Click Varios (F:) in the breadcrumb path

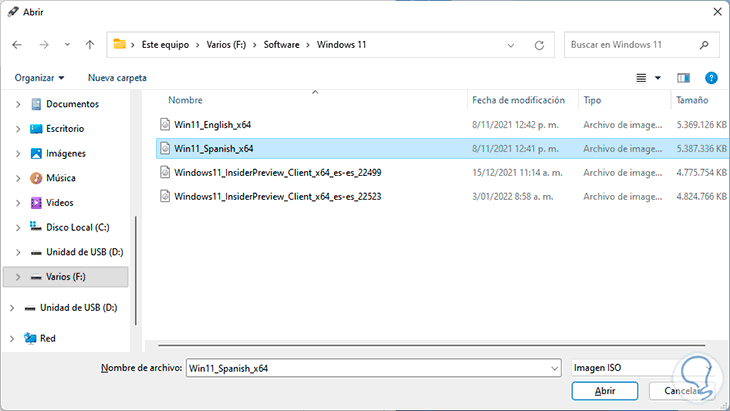tap(226, 45)
